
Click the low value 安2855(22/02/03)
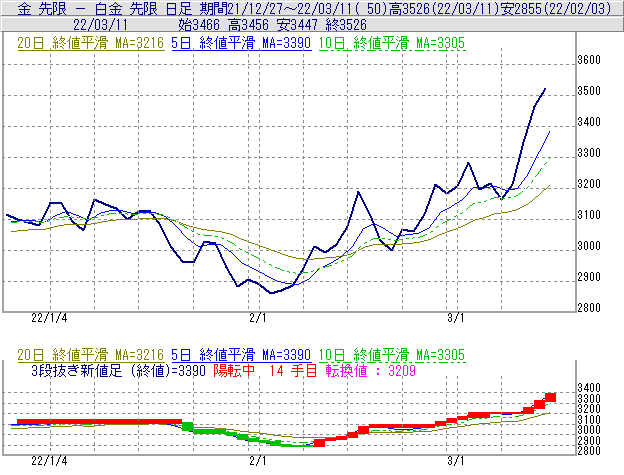coord(555,8)
